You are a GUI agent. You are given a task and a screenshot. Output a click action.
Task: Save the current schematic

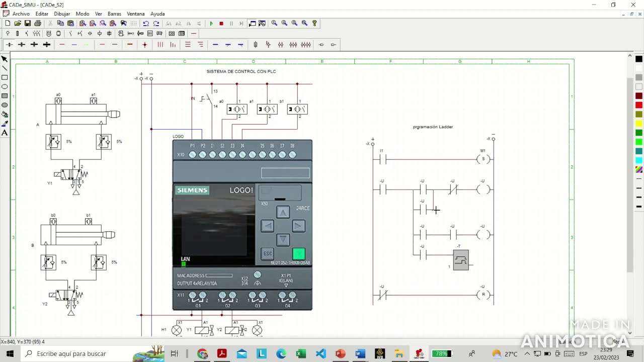point(28,23)
